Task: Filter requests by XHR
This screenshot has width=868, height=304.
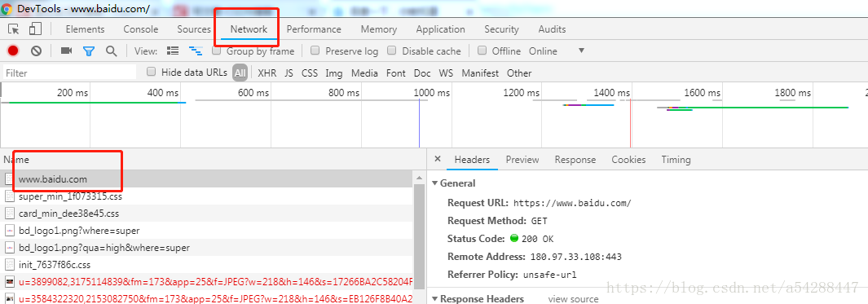Action: coord(267,73)
